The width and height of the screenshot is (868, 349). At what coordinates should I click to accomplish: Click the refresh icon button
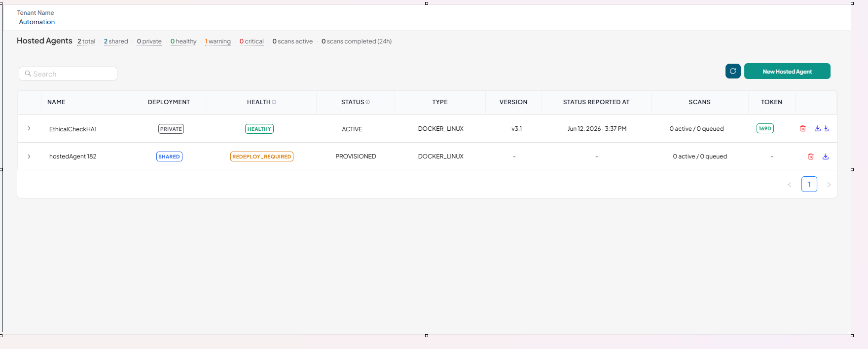click(733, 71)
